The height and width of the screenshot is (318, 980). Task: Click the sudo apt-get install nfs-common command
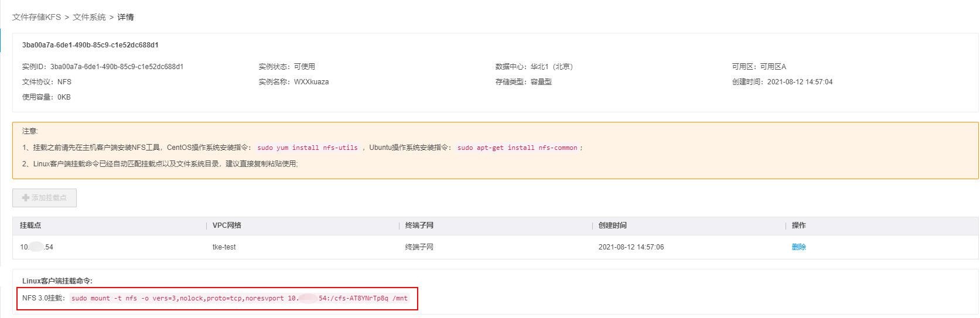point(517,148)
